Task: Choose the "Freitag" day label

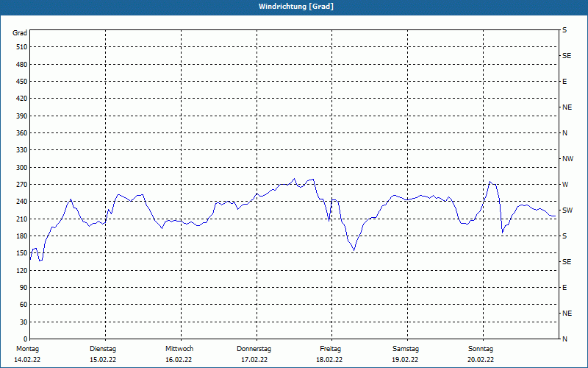Action: pos(330,349)
